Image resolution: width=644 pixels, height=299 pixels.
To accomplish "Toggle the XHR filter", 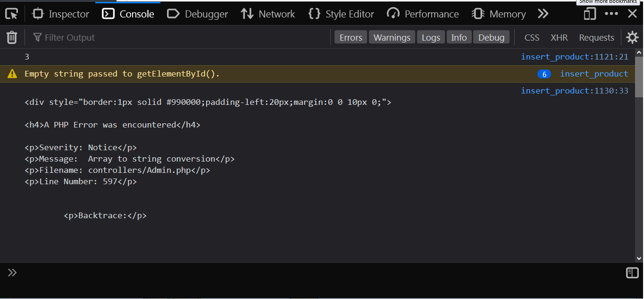I will (559, 37).
